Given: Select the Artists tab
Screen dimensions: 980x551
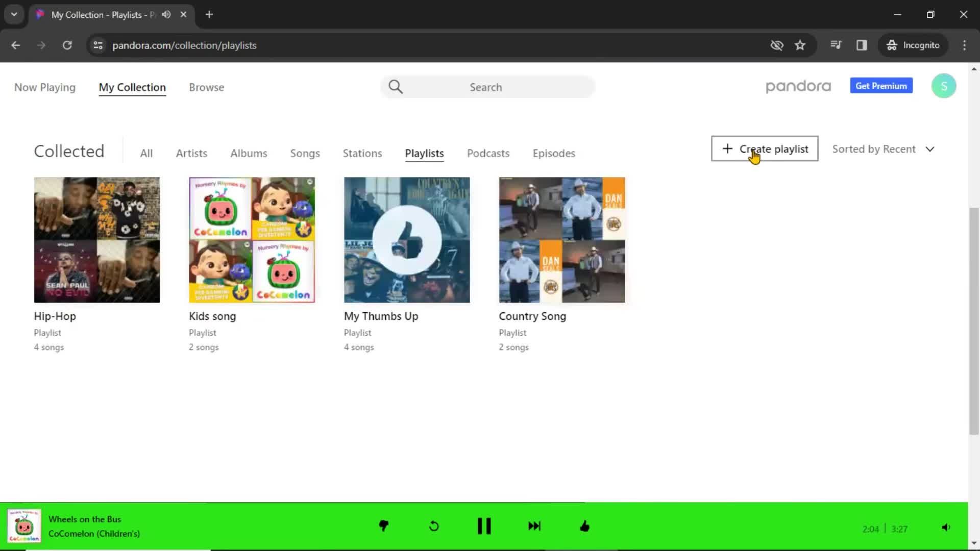Looking at the screenshot, I should coord(191,154).
